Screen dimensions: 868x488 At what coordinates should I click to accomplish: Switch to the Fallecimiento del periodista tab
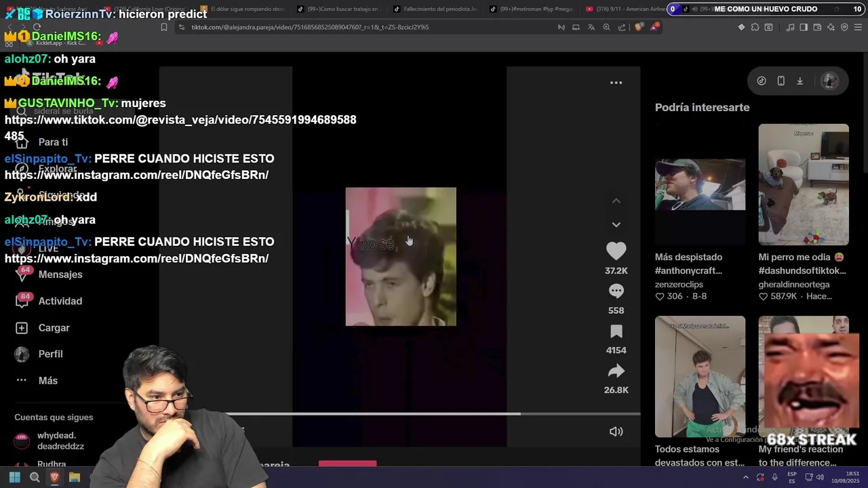[x=435, y=9]
